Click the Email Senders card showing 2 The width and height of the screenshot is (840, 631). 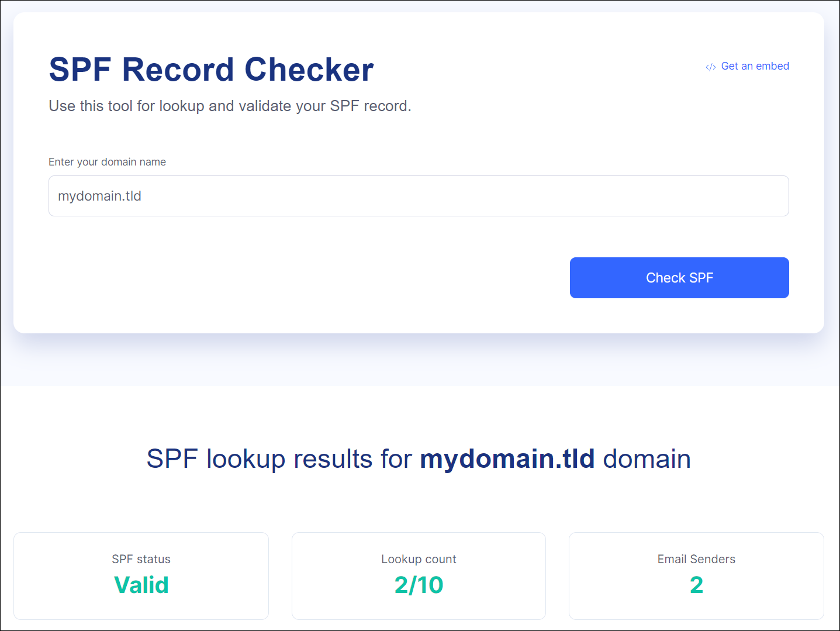pos(696,575)
